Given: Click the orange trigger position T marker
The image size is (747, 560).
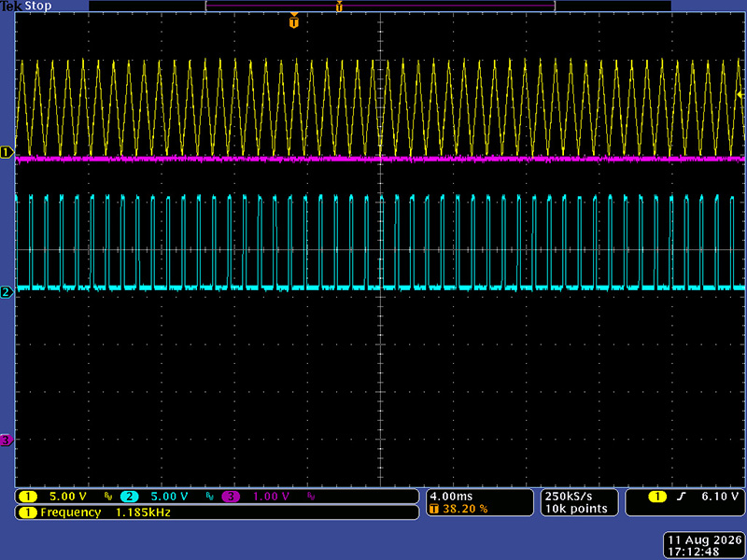Looking at the screenshot, I should [x=294, y=21].
